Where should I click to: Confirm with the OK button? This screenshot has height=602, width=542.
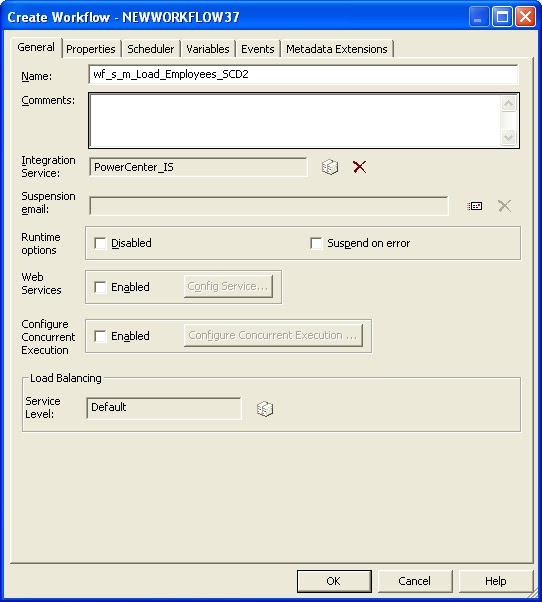click(334, 581)
